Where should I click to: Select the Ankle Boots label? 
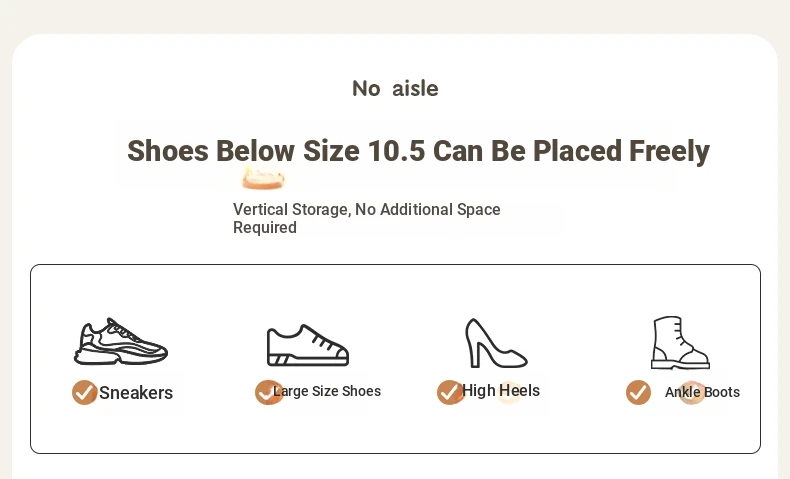tap(702, 392)
